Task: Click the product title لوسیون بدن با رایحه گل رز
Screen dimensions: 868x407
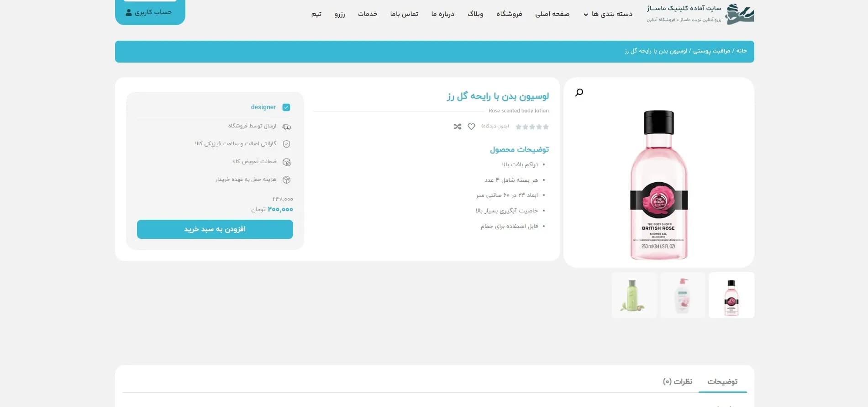Action: pyautogui.click(x=498, y=96)
